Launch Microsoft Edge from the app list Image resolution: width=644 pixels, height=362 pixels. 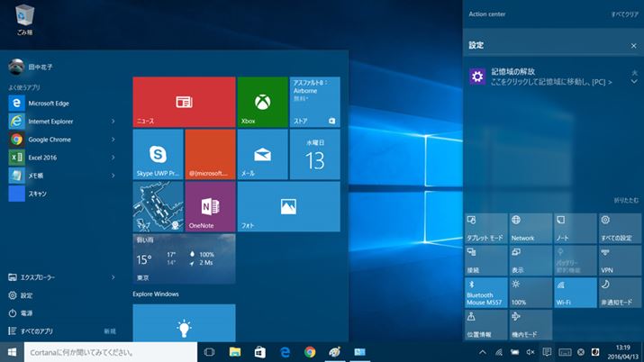[54, 104]
